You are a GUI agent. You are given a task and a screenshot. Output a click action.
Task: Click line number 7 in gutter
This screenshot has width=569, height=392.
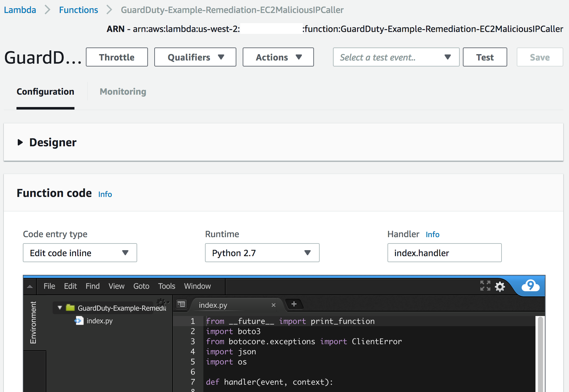[x=193, y=382]
